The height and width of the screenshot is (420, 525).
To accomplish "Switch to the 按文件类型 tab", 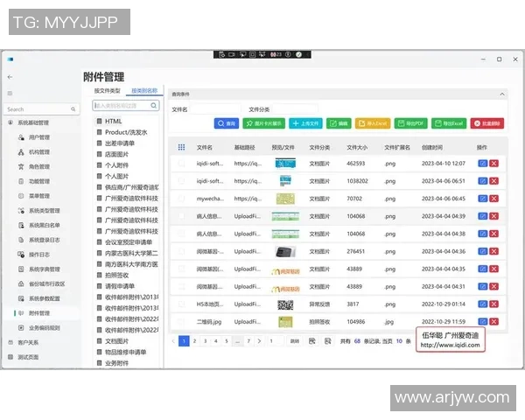I will click(107, 91).
